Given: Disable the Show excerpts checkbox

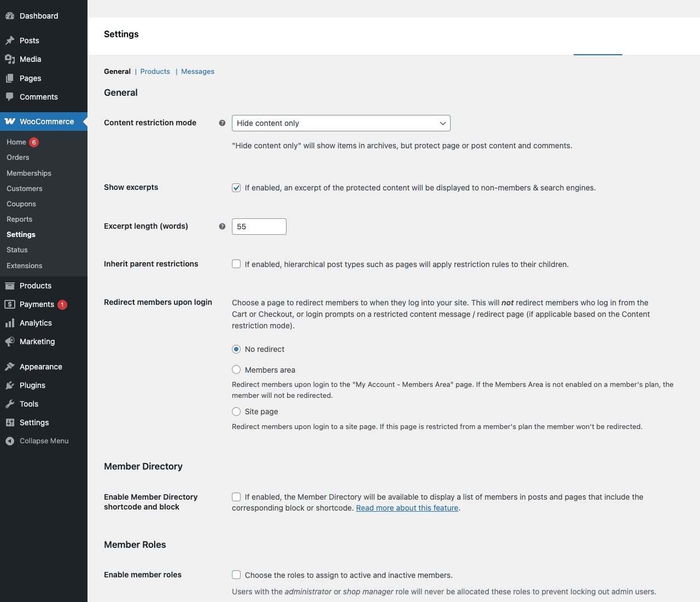Looking at the screenshot, I should tap(236, 188).
